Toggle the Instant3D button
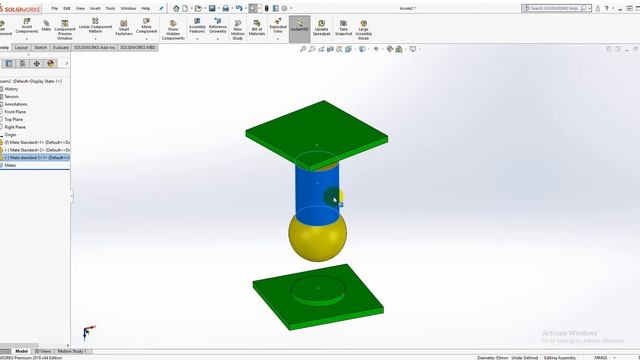 tap(300, 29)
